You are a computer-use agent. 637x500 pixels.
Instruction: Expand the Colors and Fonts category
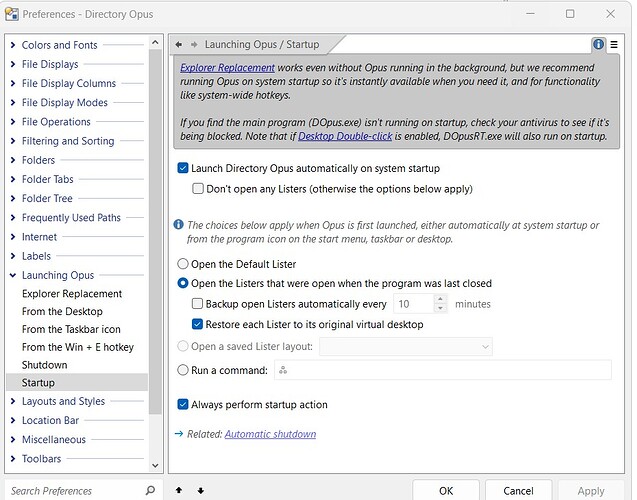[x=12, y=45]
